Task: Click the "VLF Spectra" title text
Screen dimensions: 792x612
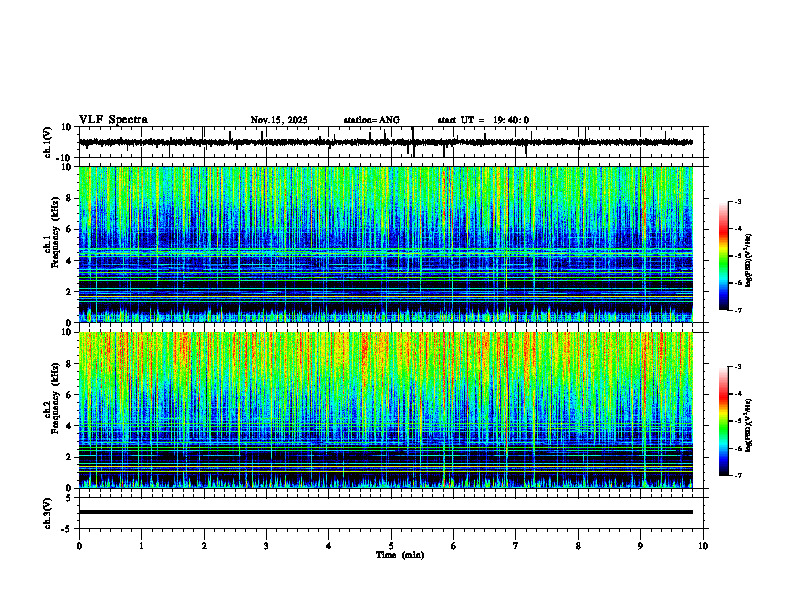Action: [x=113, y=120]
